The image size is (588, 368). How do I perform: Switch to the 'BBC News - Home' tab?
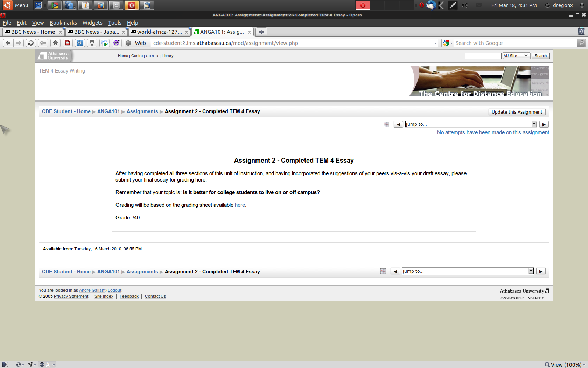coord(33,32)
